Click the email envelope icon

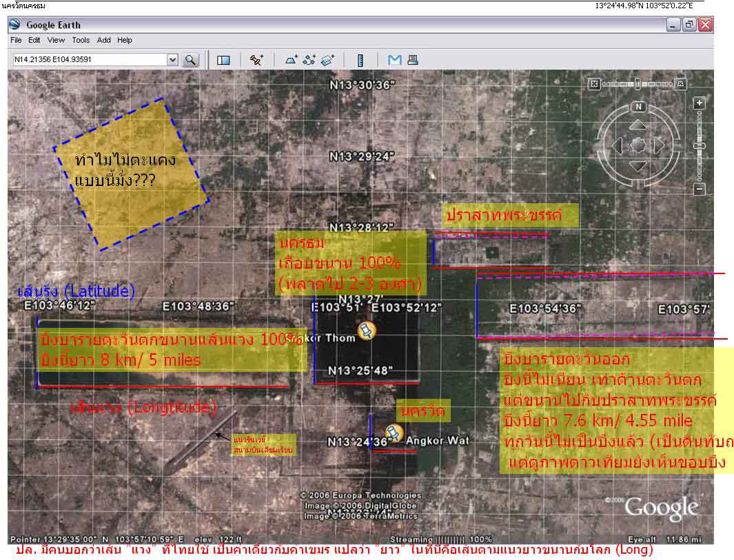(x=395, y=60)
